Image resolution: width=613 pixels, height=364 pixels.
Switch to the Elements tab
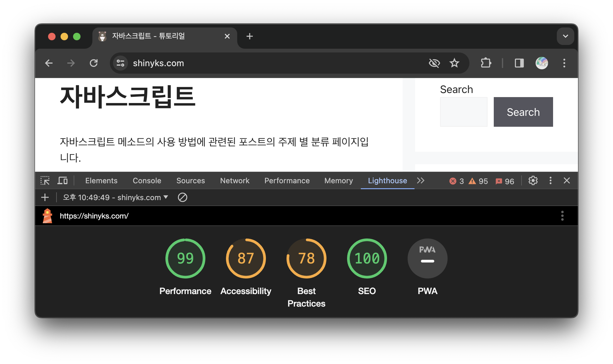[x=101, y=181]
